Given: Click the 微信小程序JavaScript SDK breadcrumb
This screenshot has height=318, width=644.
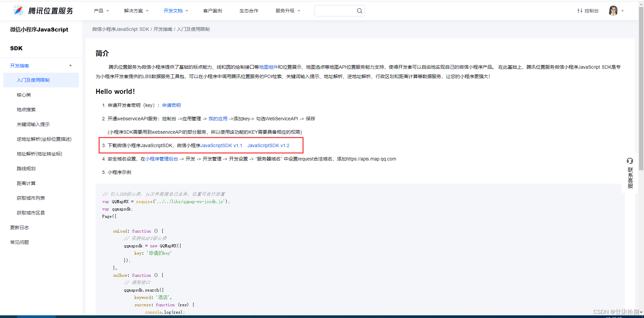Looking at the screenshot, I should 121,29.
